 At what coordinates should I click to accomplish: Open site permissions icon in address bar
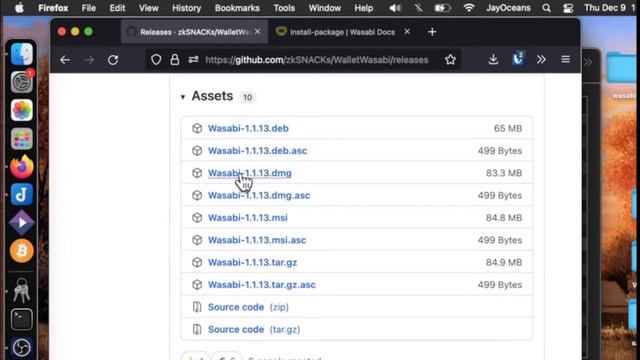[193, 60]
